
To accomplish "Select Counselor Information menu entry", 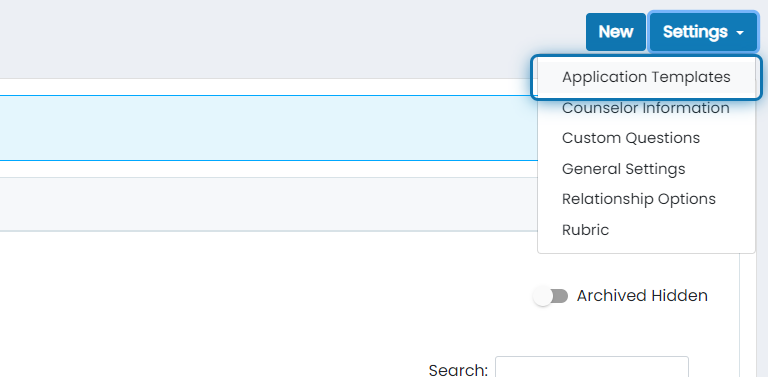I will 646,108.
